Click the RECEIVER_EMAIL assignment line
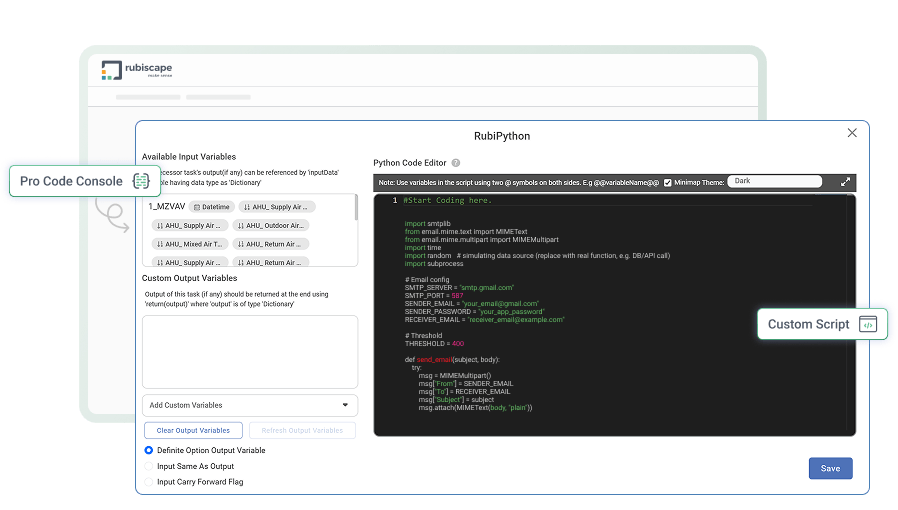 485,320
